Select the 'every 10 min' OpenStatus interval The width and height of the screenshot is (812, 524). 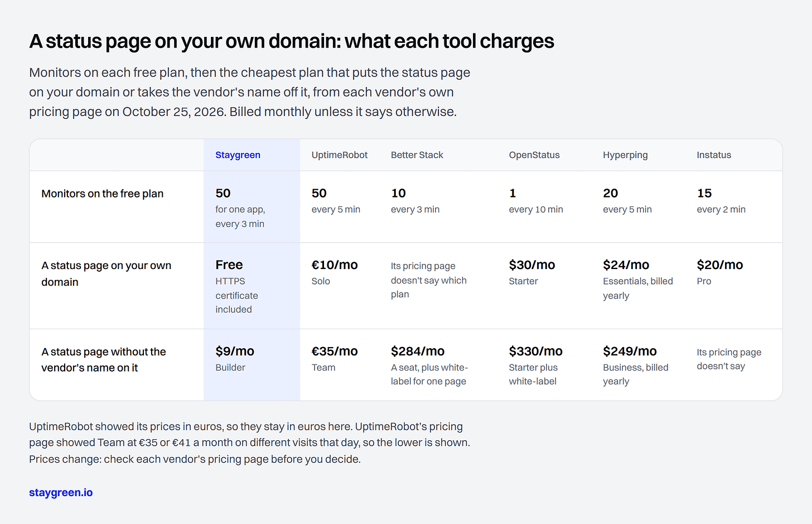[536, 209]
